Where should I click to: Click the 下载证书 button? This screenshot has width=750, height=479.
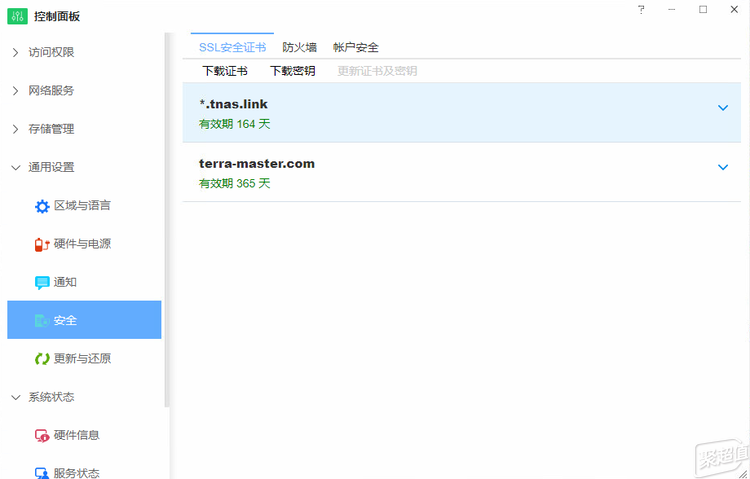pyautogui.click(x=225, y=72)
